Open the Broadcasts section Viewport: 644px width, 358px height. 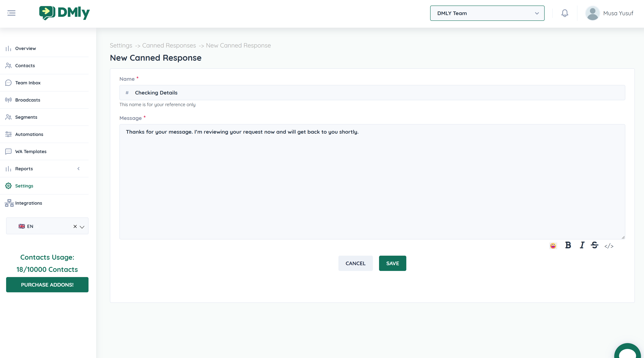(27, 100)
